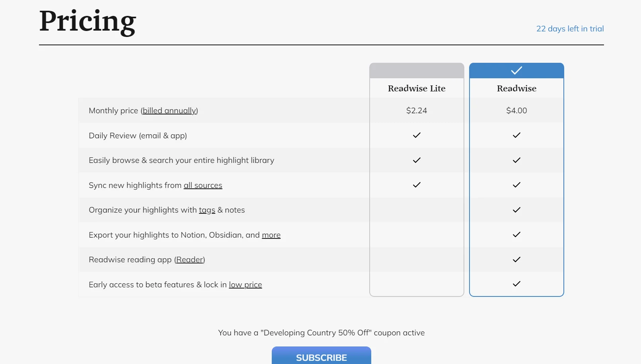This screenshot has width=641, height=364.
Task: Select the Readwise Lite plan header
Action: [417, 88]
